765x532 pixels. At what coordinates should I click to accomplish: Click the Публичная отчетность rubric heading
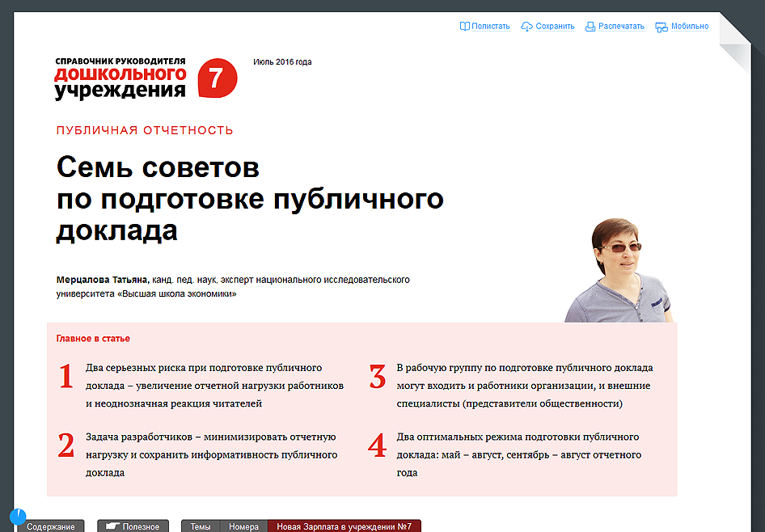[145, 130]
